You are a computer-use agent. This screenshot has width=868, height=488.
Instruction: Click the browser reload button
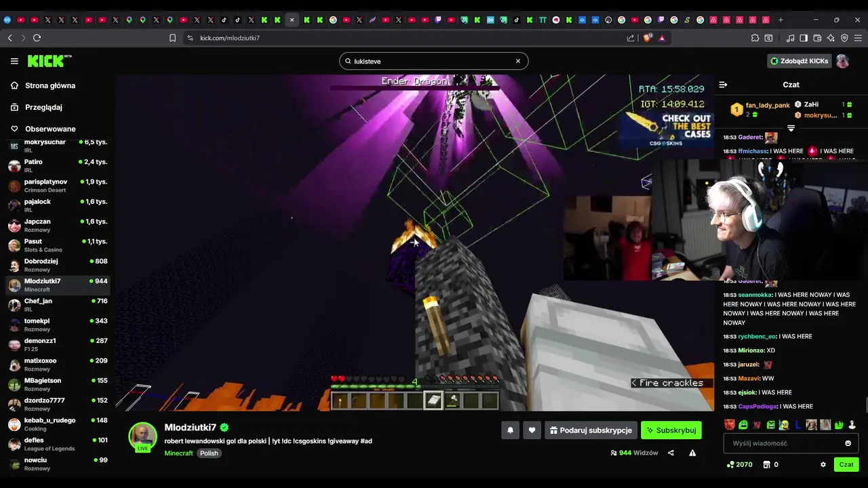point(37,38)
